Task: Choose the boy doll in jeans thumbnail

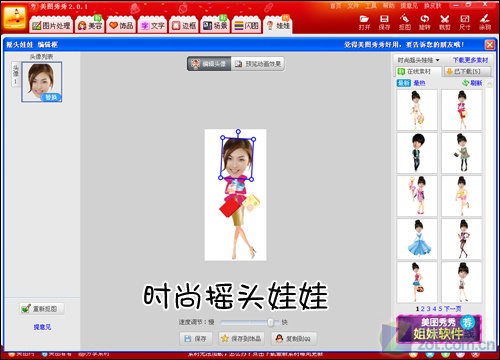Action: 417,153
